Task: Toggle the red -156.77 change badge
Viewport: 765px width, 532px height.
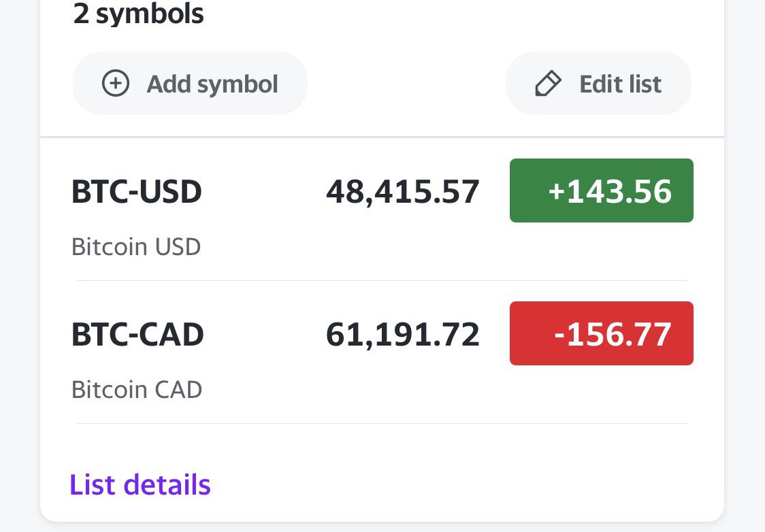Action: click(x=601, y=333)
